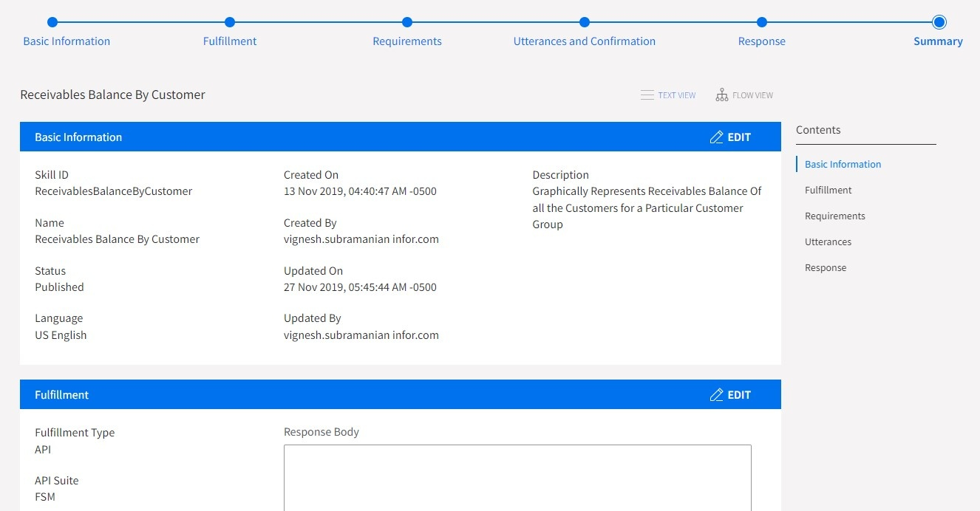980x511 pixels.
Task: Select the Utterances and Confirmation step dot
Action: (585, 22)
